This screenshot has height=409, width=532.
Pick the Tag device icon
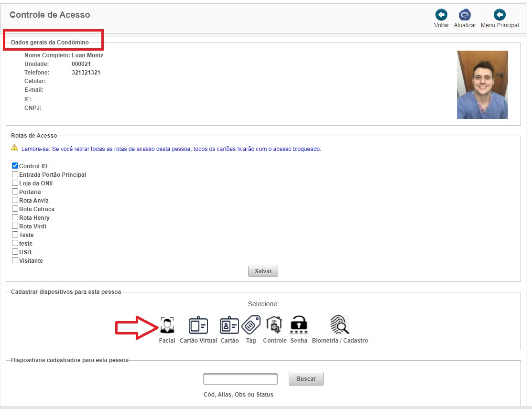(251, 325)
